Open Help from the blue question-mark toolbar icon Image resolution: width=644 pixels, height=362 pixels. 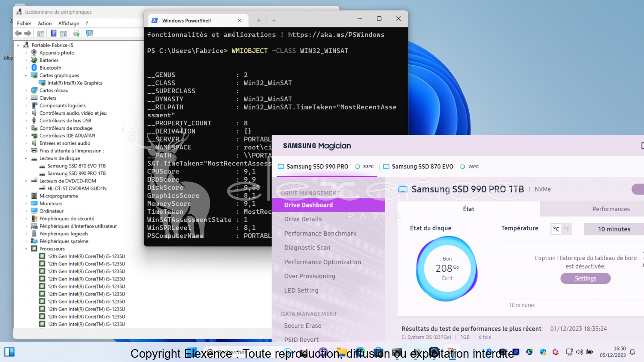point(54,33)
